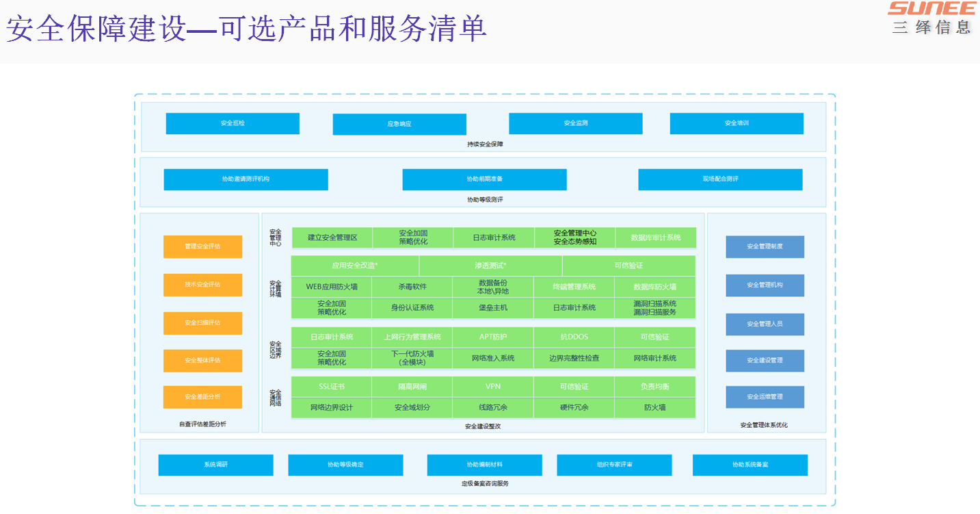Select the WEB应用防火墙 cell
The height and width of the screenshot is (514, 980).
tap(332, 287)
